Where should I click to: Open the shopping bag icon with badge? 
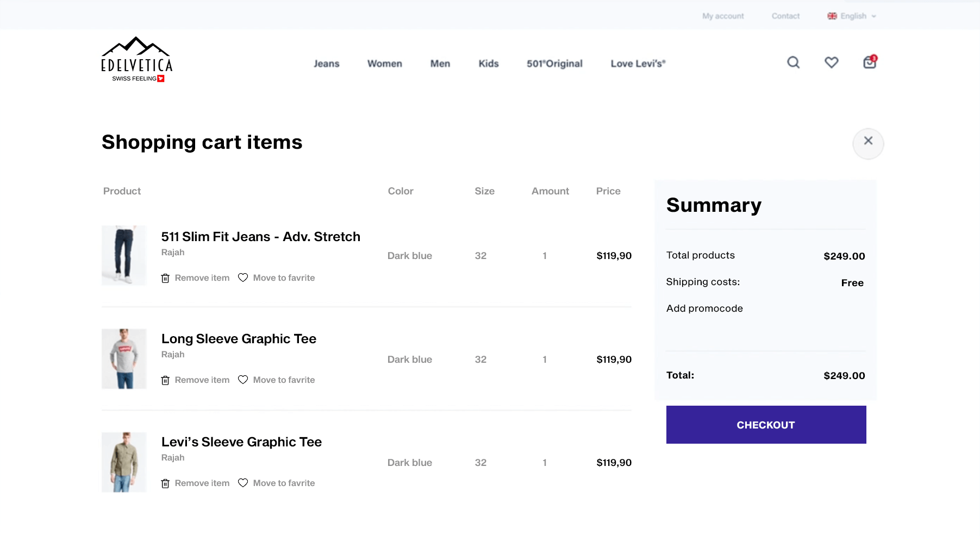(x=869, y=62)
